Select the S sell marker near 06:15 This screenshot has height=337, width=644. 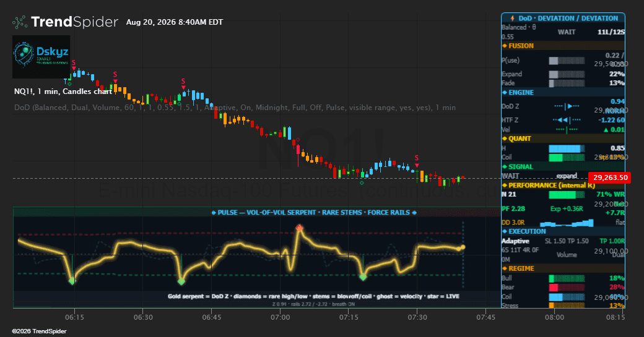[74, 64]
